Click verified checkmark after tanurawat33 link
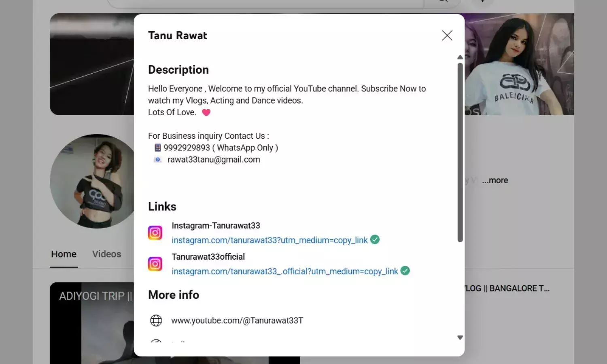This screenshot has height=364, width=607. pyautogui.click(x=375, y=239)
